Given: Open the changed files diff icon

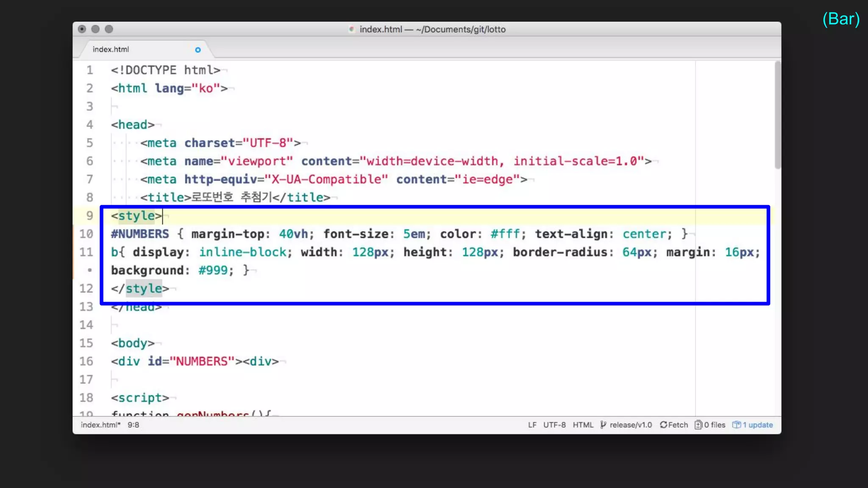Looking at the screenshot, I should [698, 425].
